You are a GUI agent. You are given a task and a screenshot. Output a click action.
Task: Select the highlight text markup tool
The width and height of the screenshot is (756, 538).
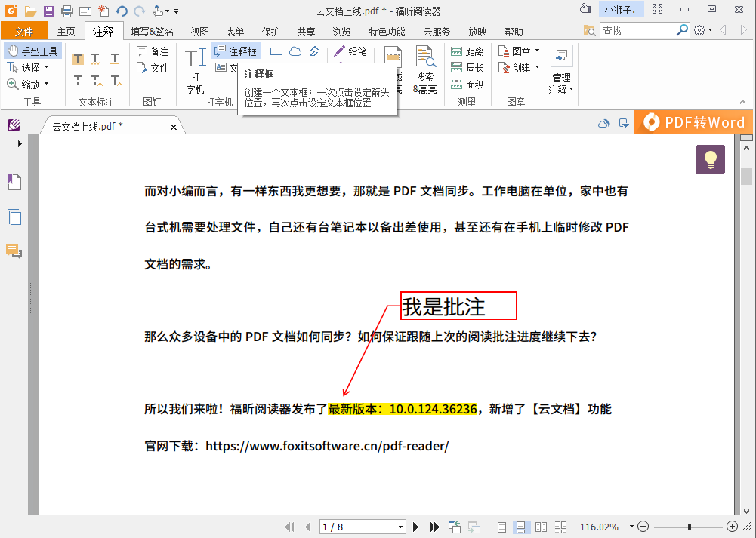pyautogui.click(x=78, y=60)
